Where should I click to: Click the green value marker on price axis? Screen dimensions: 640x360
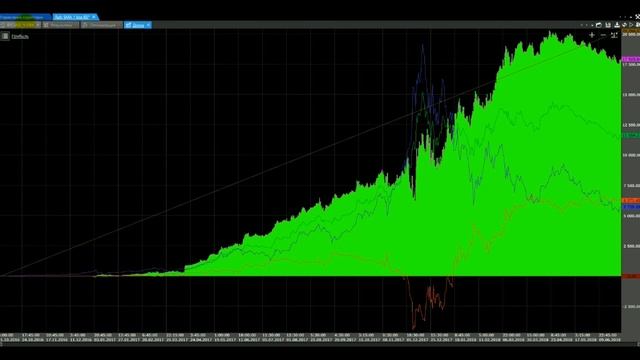[631, 135]
